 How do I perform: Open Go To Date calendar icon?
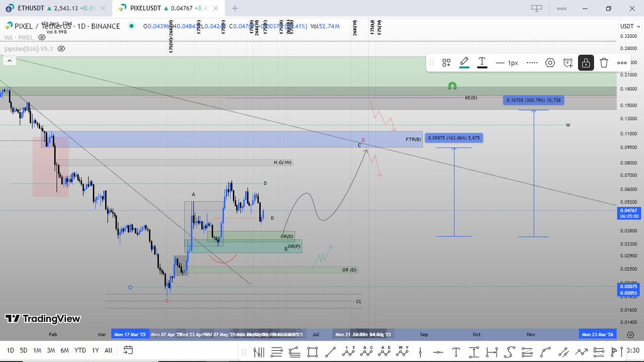tap(128, 350)
